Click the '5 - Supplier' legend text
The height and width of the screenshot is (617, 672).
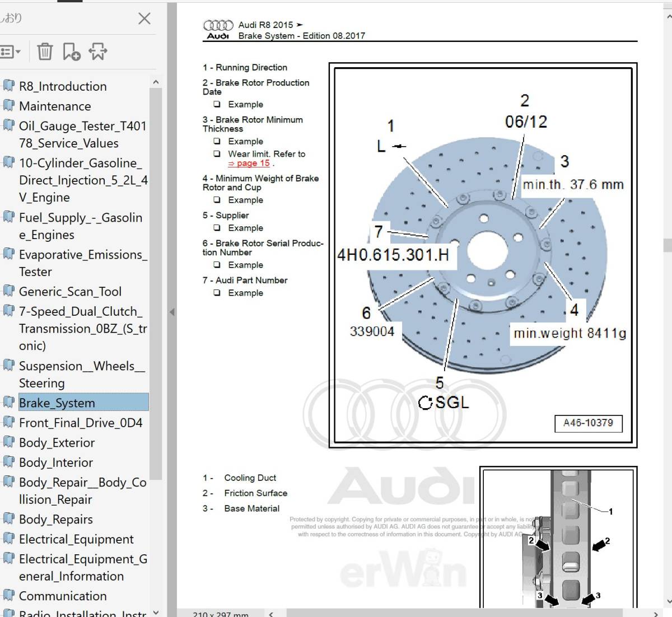coord(226,216)
